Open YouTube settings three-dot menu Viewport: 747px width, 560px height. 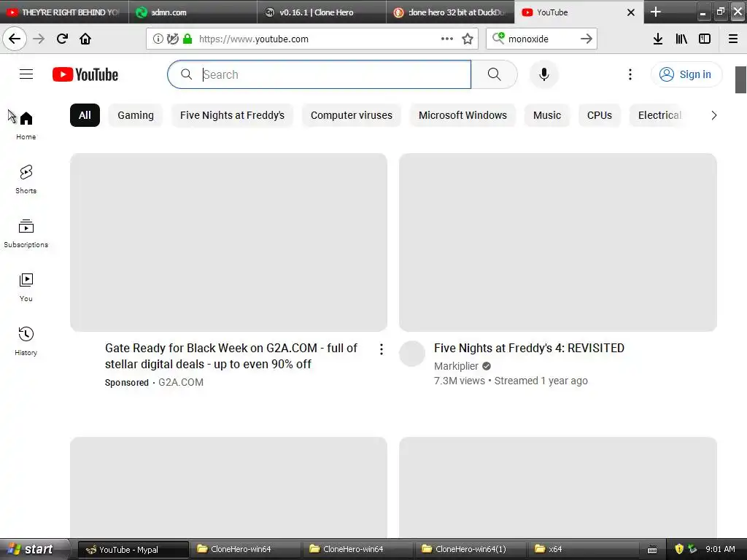pyautogui.click(x=630, y=74)
